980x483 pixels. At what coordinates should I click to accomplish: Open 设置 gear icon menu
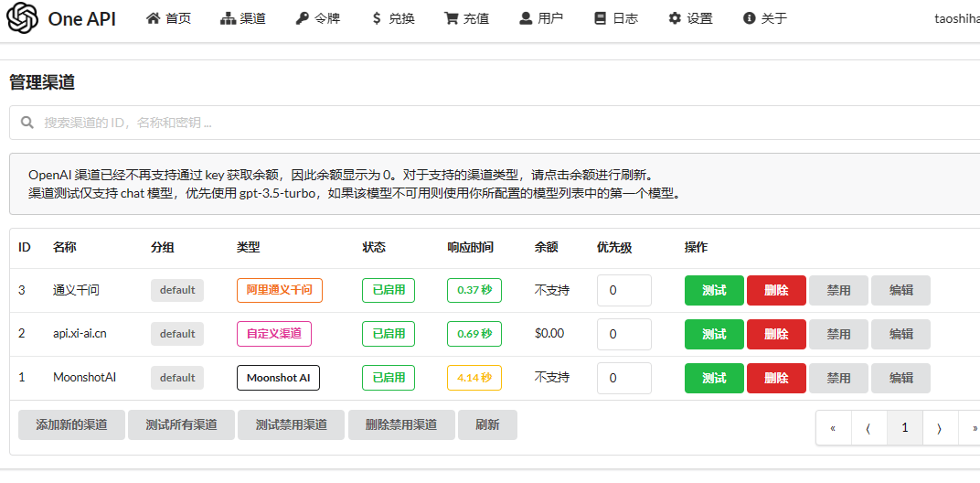coord(690,18)
